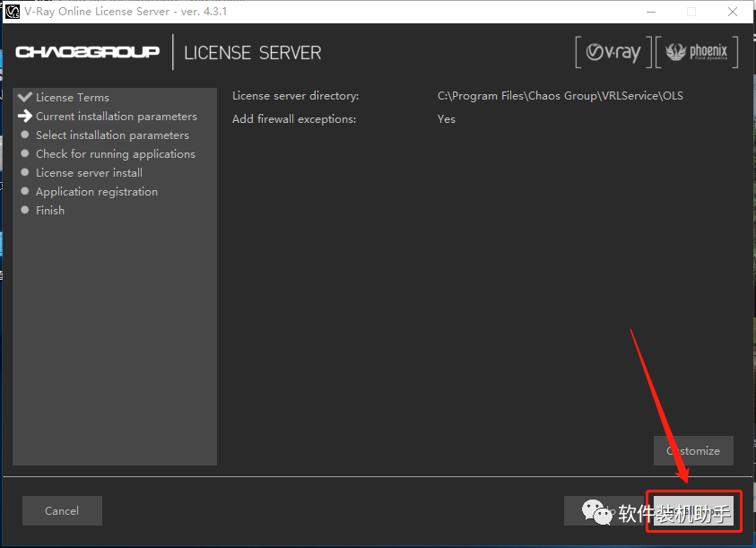Click the checkmark beside License Terms
Screen dimensions: 756x548
coord(24,97)
